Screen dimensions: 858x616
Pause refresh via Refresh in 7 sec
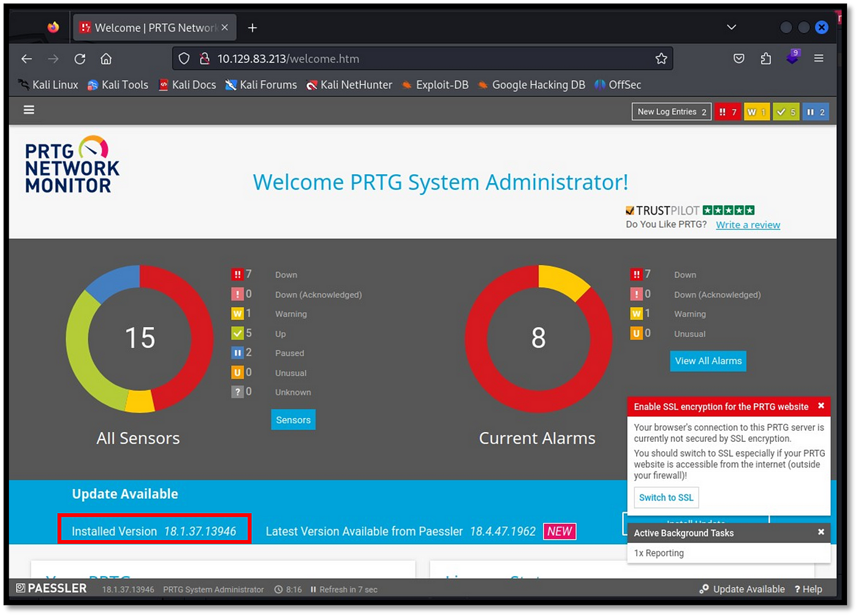click(x=344, y=590)
